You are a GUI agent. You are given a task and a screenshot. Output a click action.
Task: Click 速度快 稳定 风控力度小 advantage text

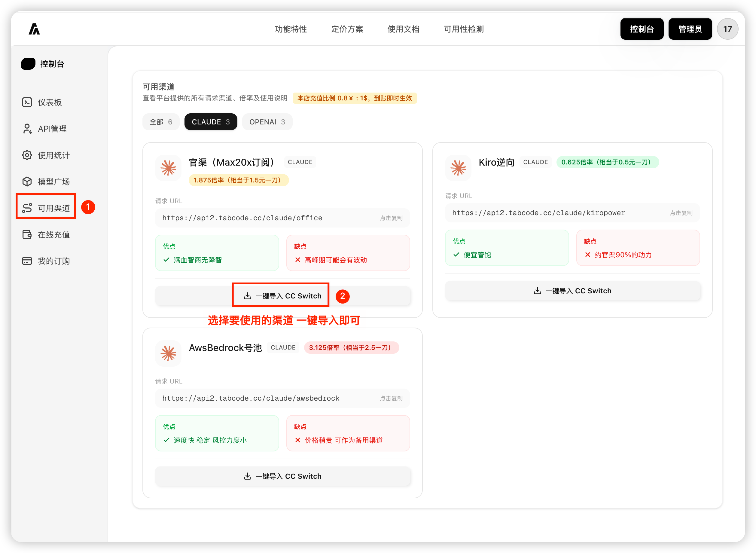tap(210, 441)
